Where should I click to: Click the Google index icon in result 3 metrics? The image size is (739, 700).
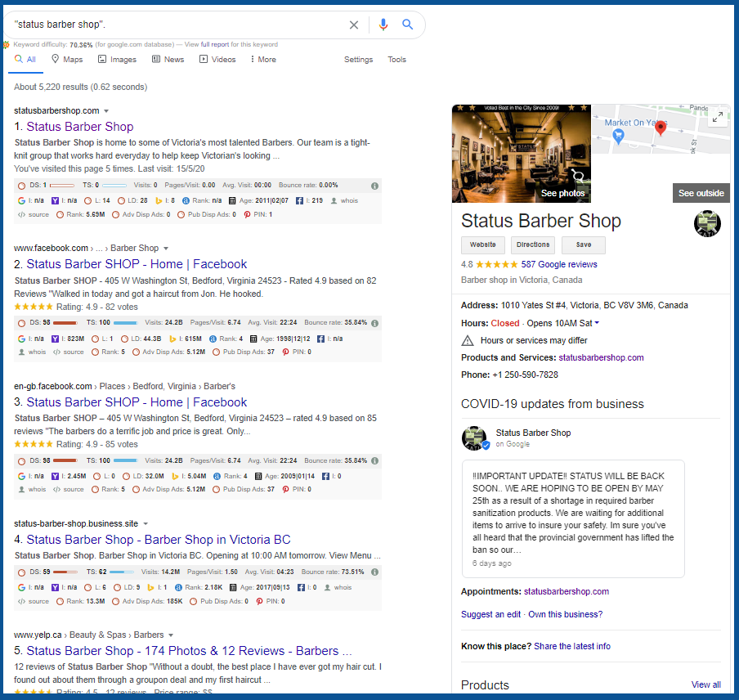[x=22, y=477]
